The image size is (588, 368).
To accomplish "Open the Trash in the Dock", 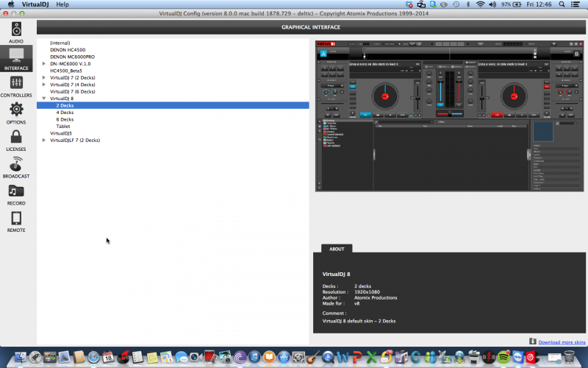I will pos(569,357).
